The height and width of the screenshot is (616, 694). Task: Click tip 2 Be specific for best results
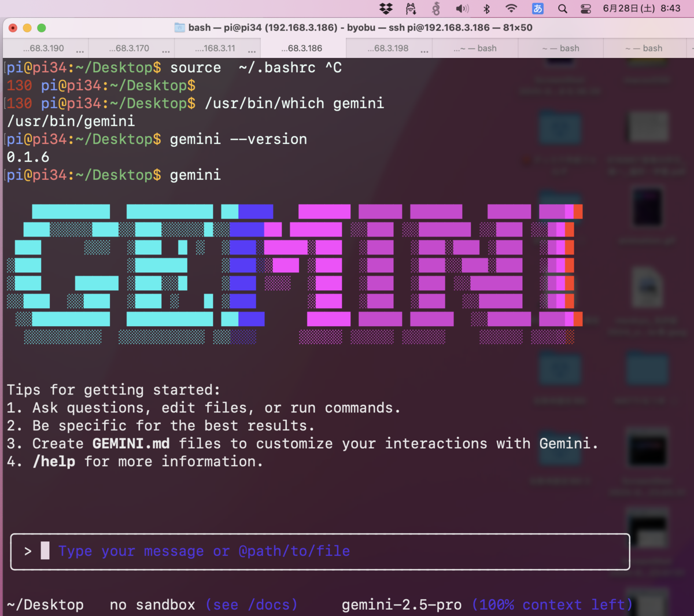click(x=161, y=426)
